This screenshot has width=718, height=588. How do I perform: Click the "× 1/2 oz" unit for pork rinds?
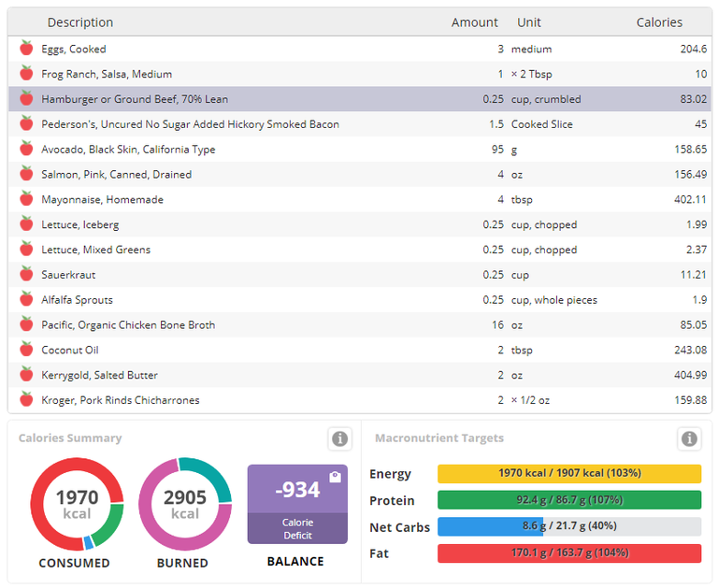[530, 400]
